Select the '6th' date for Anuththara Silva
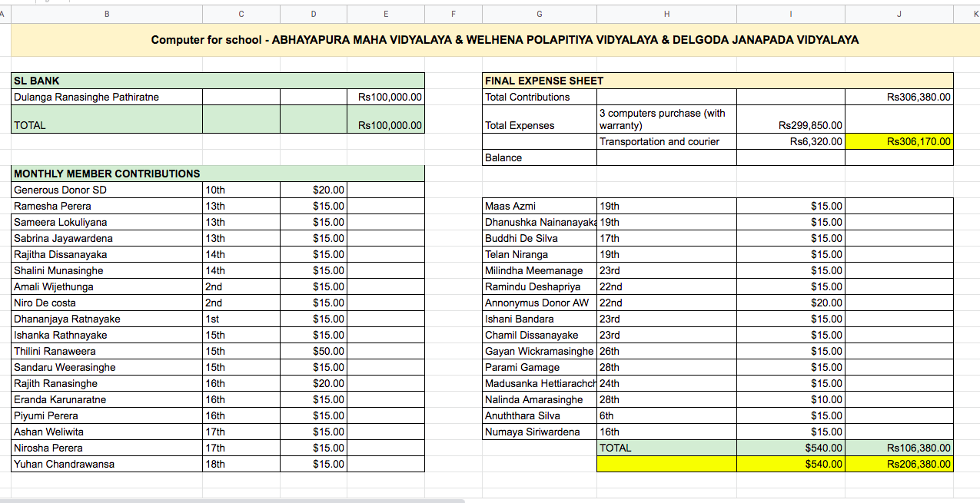The height and width of the screenshot is (503, 980). (x=667, y=415)
